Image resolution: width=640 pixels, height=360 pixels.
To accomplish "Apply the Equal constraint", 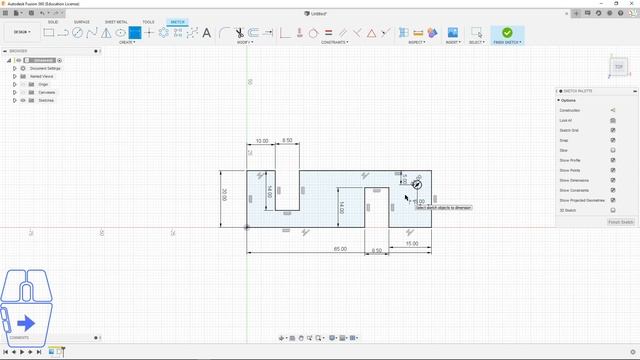I will pyautogui.click(x=329, y=33).
